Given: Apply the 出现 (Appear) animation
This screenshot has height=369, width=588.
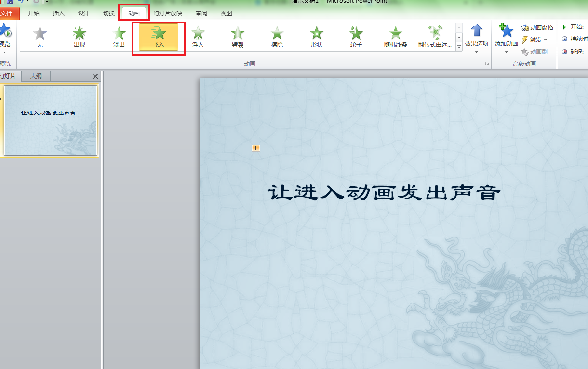Looking at the screenshot, I should coord(79,37).
